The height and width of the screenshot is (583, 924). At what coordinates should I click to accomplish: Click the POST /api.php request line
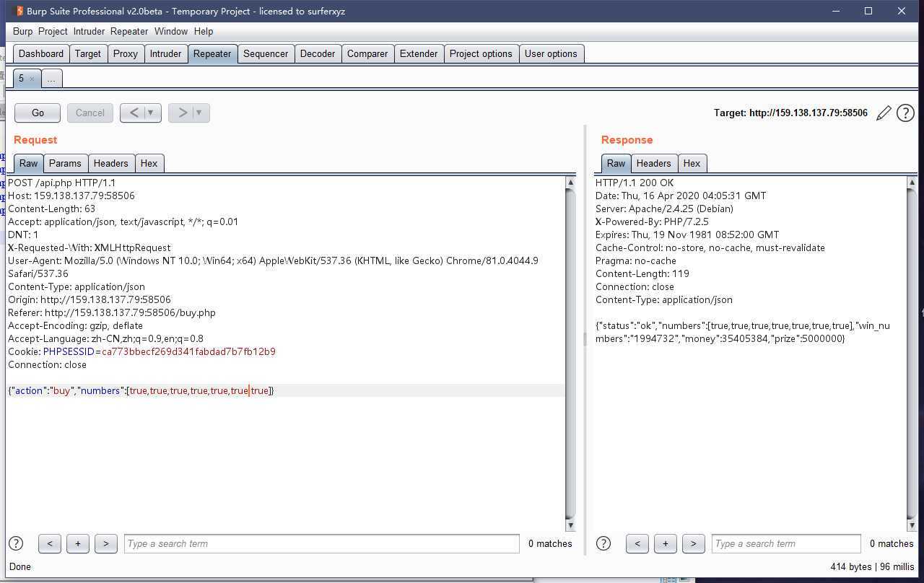pos(62,183)
